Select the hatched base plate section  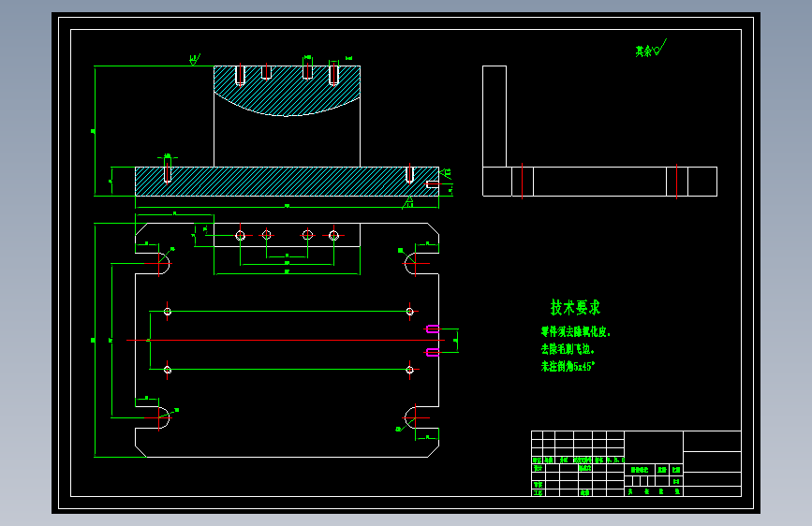point(287,182)
